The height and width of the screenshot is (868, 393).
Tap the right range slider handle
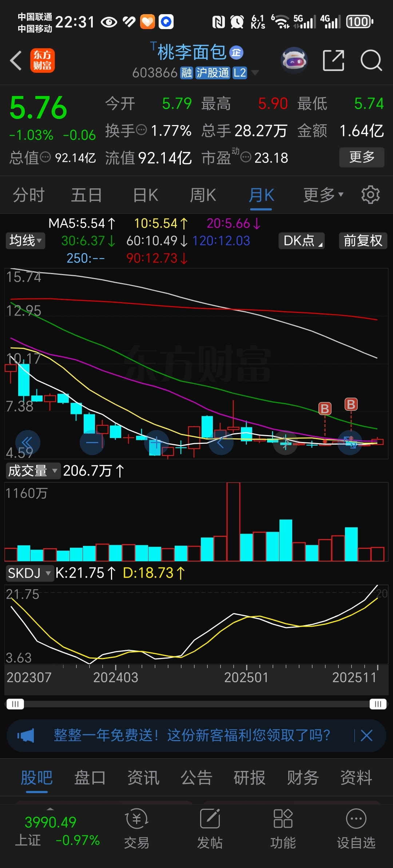point(378,704)
